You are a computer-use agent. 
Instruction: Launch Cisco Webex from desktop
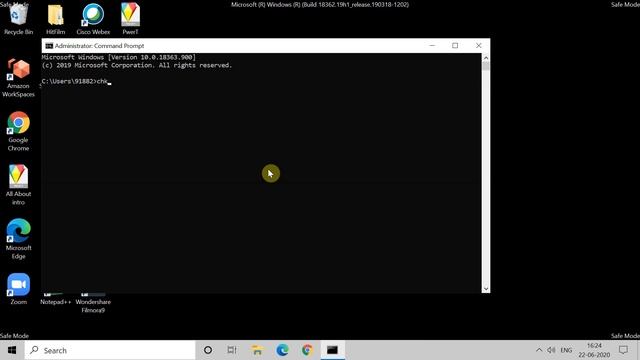(x=93, y=18)
